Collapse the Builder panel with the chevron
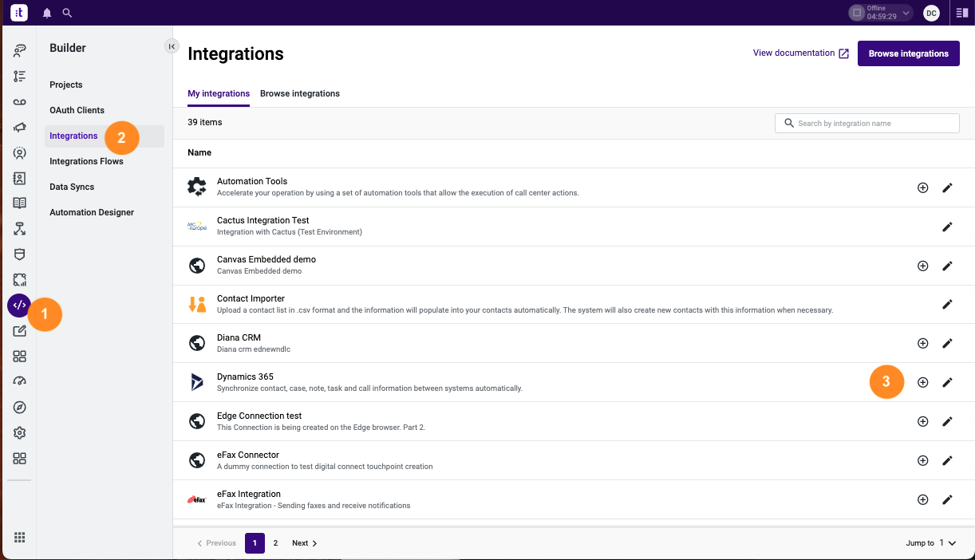This screenshot has height=560, width=975. [x=172, y=45]
